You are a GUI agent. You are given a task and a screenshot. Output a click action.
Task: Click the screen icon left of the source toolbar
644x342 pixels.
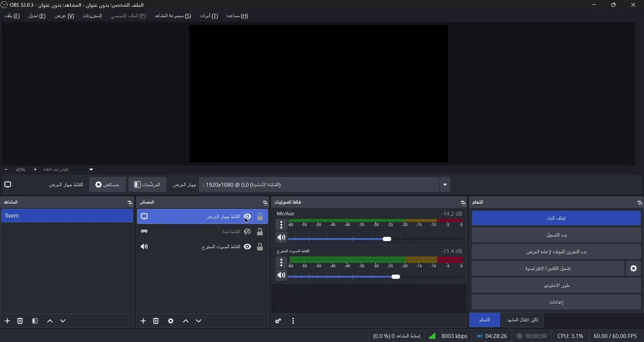click(x=8, y=185)
